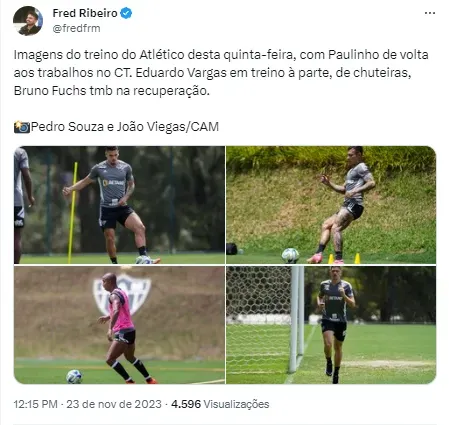The height and width of the screenshot is (425, 449).
Task: Open the three-dot more options menu
Action: coord(430,13)
